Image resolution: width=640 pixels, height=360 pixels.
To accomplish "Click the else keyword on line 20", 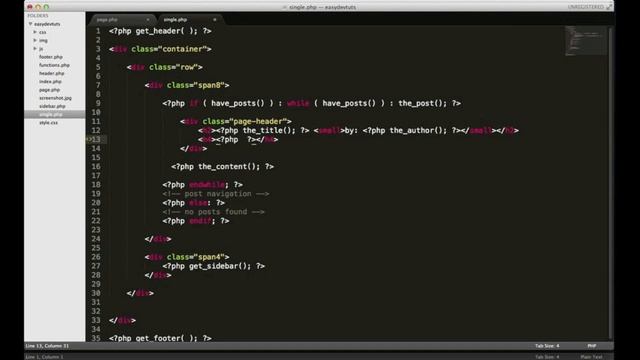I will coord(198,202).
